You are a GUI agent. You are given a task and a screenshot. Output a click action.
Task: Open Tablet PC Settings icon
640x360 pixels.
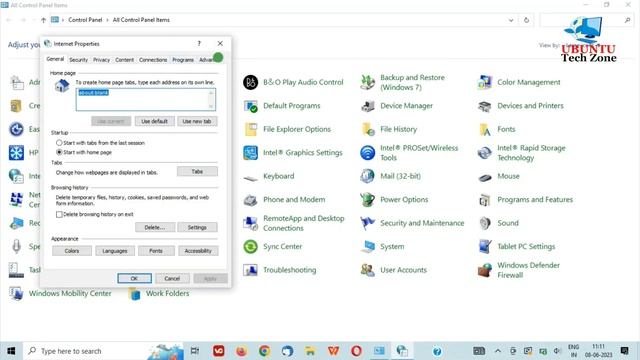pos(485,247)
